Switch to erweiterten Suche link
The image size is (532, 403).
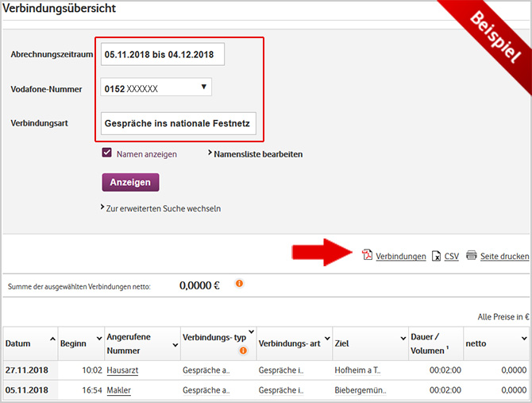(x=164, y=209)
